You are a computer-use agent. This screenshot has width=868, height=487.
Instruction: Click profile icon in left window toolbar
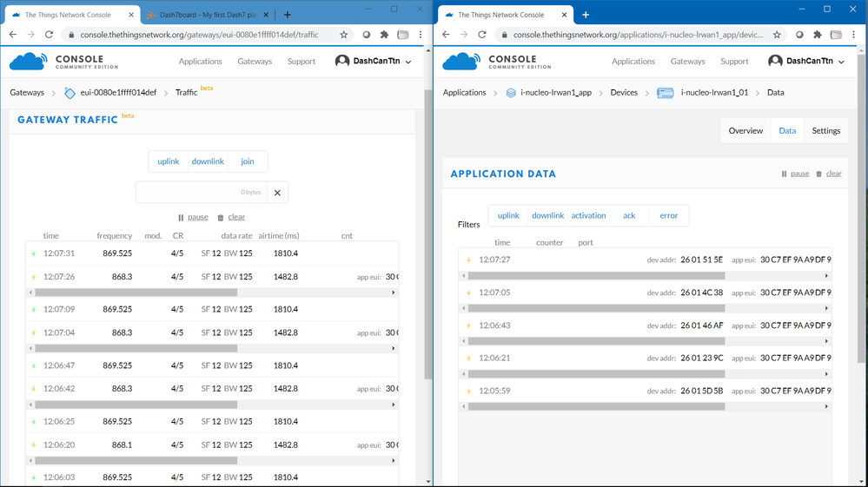(403, 34)
